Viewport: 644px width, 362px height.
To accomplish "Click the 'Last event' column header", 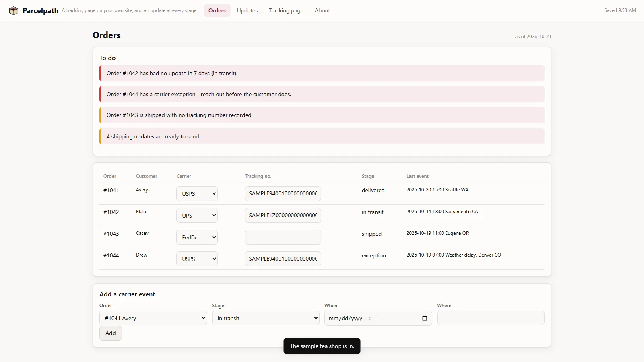I will click(417, 176).
